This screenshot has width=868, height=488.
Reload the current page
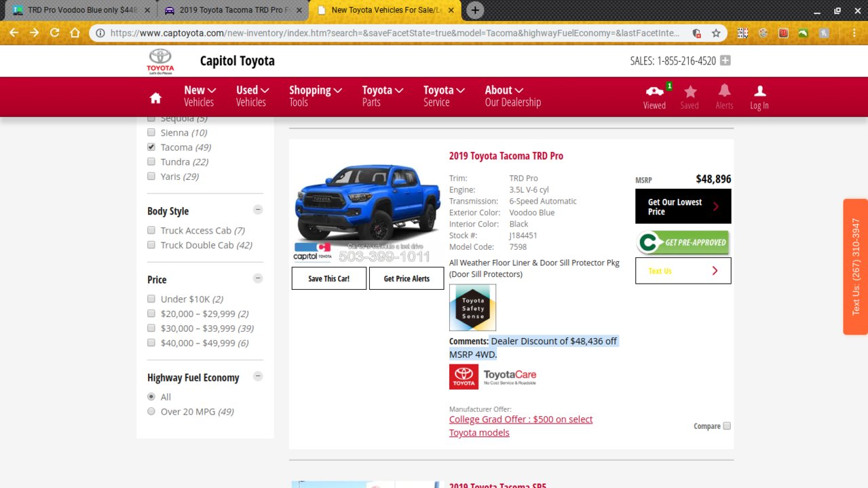tap(54, 33)
